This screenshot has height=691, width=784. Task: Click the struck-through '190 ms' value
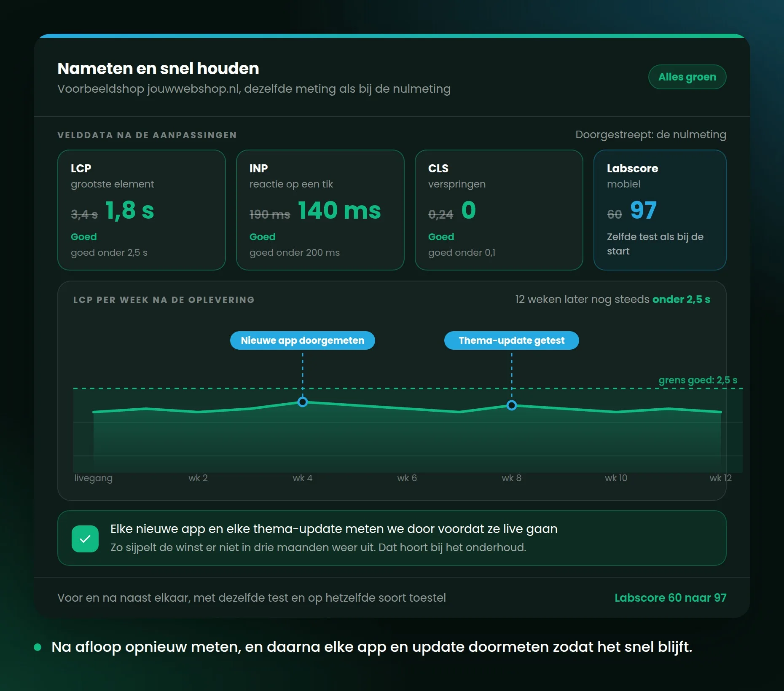tap(270, 214)
